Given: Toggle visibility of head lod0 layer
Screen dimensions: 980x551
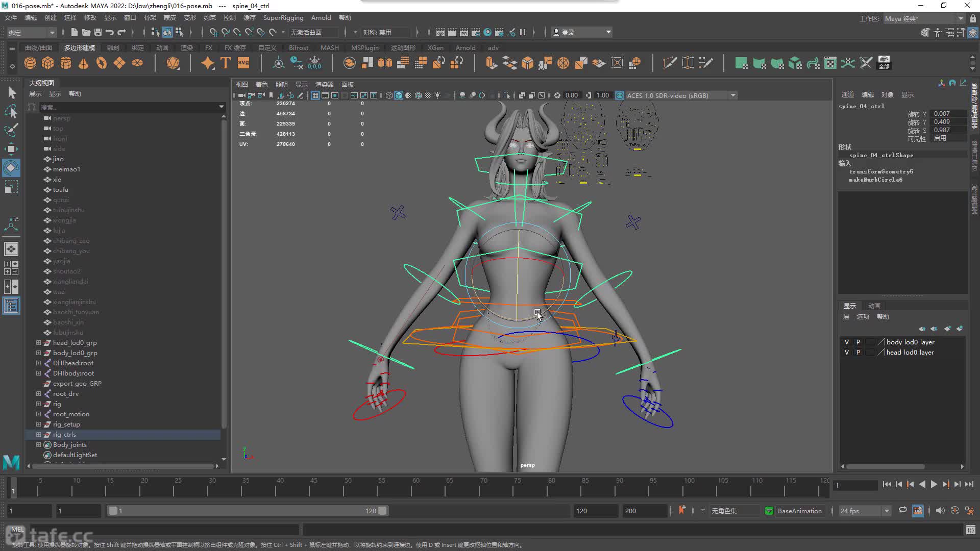Looking at the screenshot, I should pos(846,353).
